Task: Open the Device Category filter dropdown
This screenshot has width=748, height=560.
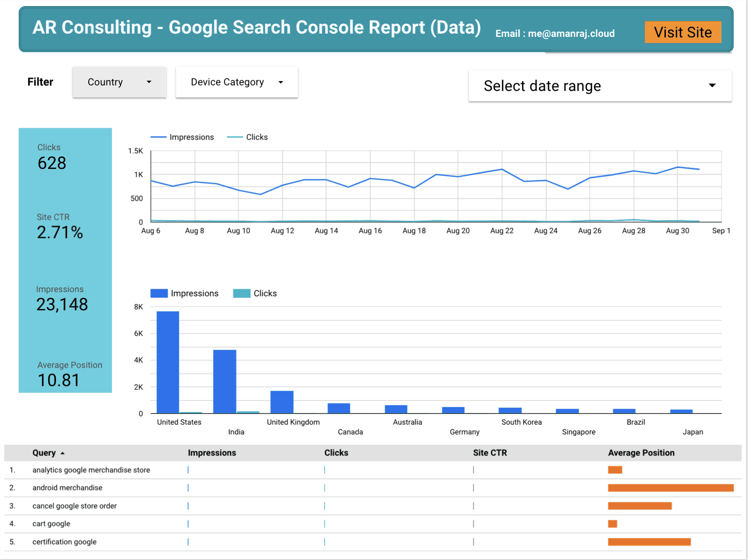Action: [x=236, y=82]
